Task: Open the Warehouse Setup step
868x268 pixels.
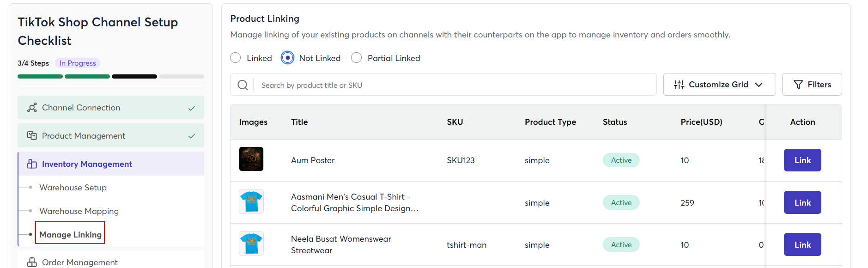Action: click(73, 188)
